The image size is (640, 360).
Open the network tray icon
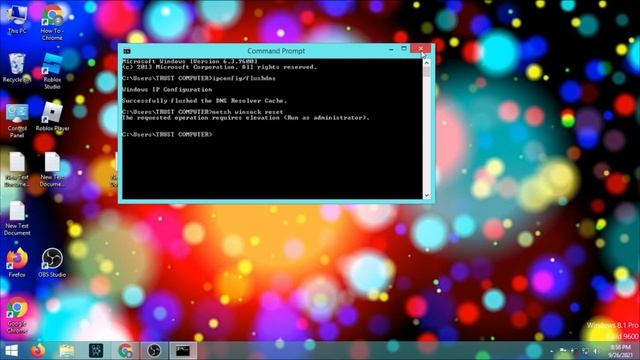click(x=585, y=351)
